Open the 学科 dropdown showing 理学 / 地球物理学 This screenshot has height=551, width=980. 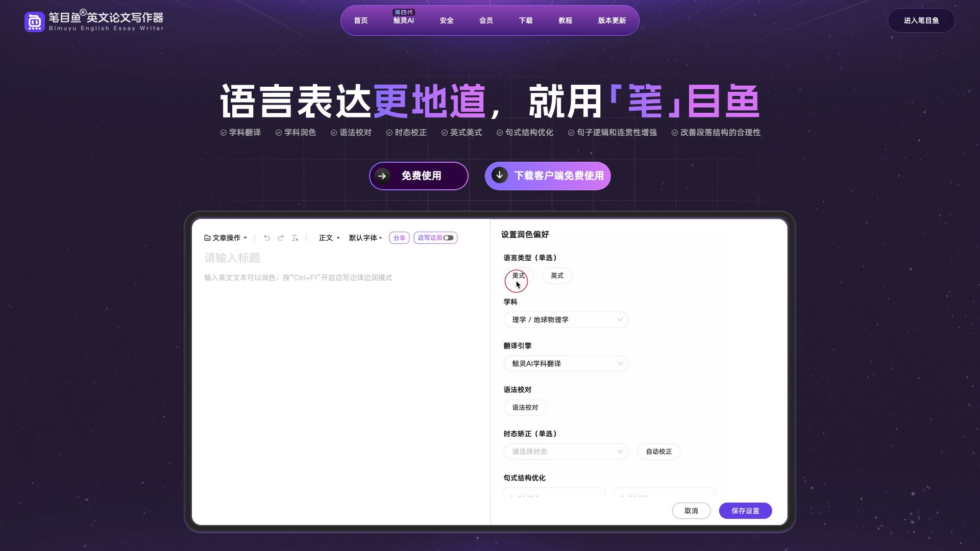pyautogui.click(x=566, y=319)
